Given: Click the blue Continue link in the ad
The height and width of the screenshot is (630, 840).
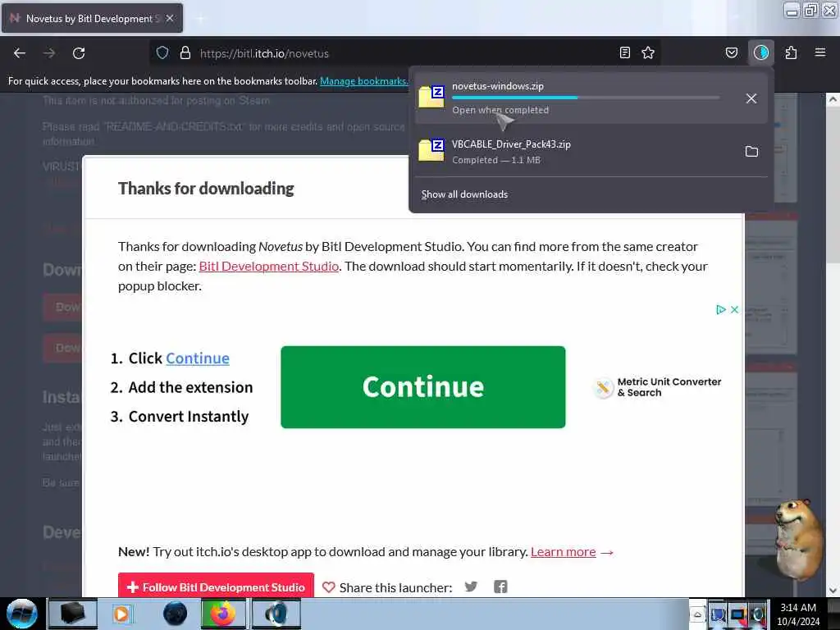Looking at the screenshot, I should [198, 358].
